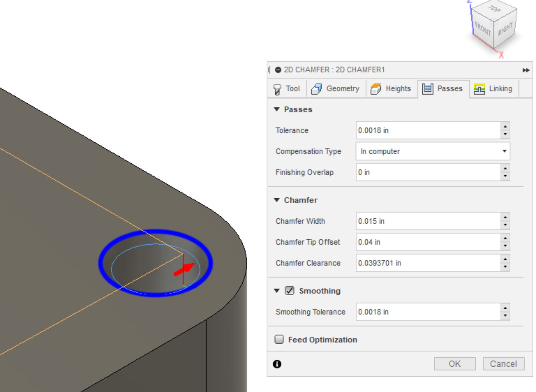Image resolution: width=536 pixels, height=392 pixels.
Task: Enable Feed Optimization
Action: 279,339
